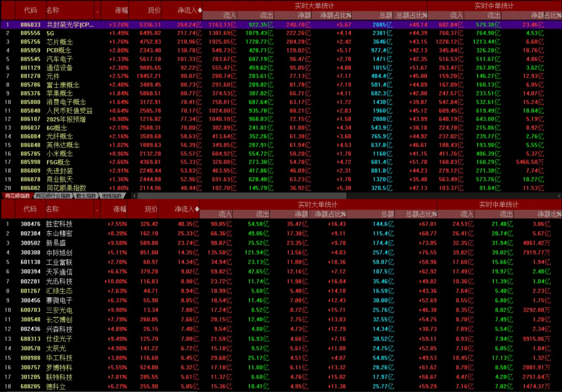Select the 东山精密 stock row
Screen dimensions: 562x392
pos(281,233)
